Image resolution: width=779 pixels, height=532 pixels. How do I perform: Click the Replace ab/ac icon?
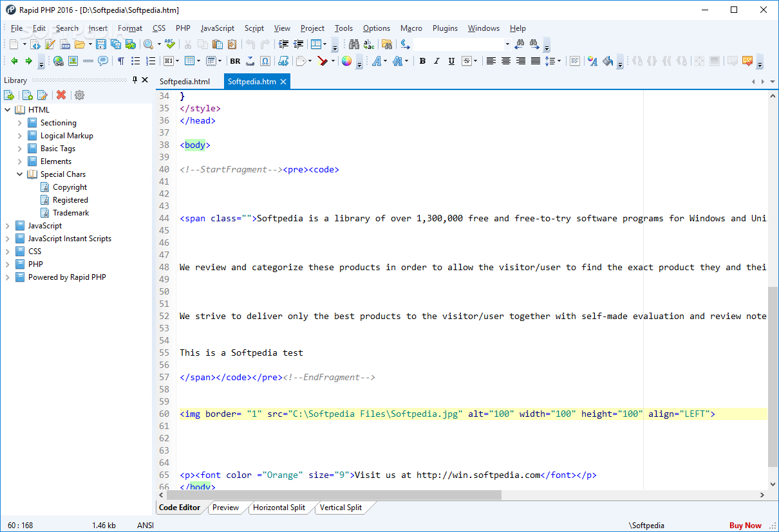click(369, 44)
